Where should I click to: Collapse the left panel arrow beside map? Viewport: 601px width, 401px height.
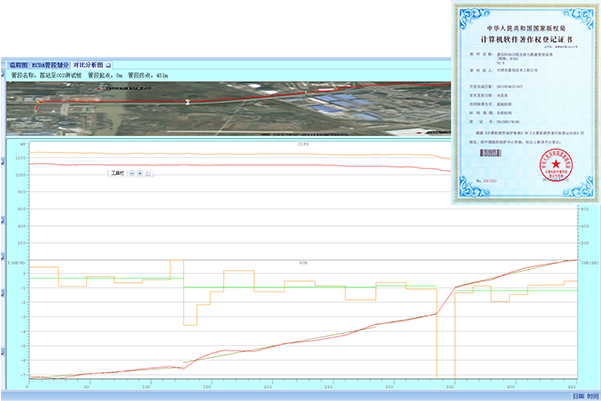tap(4, 110)
